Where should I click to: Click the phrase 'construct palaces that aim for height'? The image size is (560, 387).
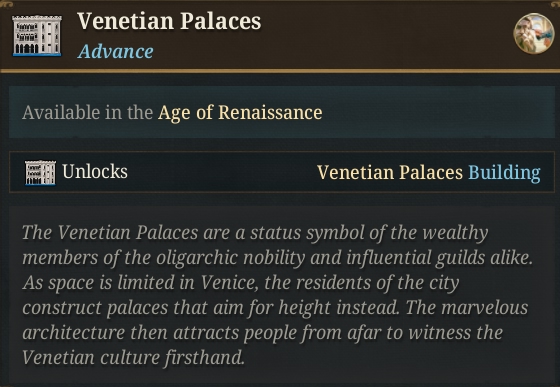click(176, 308)
